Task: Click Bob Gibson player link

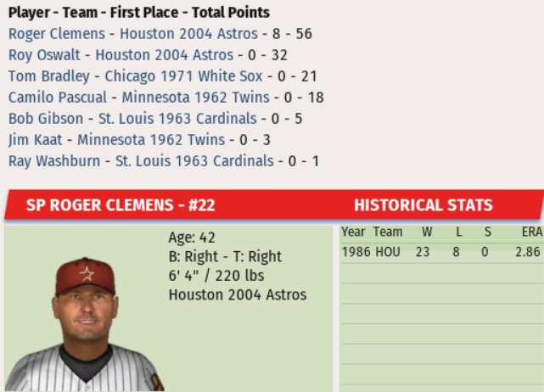Action: click(46, 119)
